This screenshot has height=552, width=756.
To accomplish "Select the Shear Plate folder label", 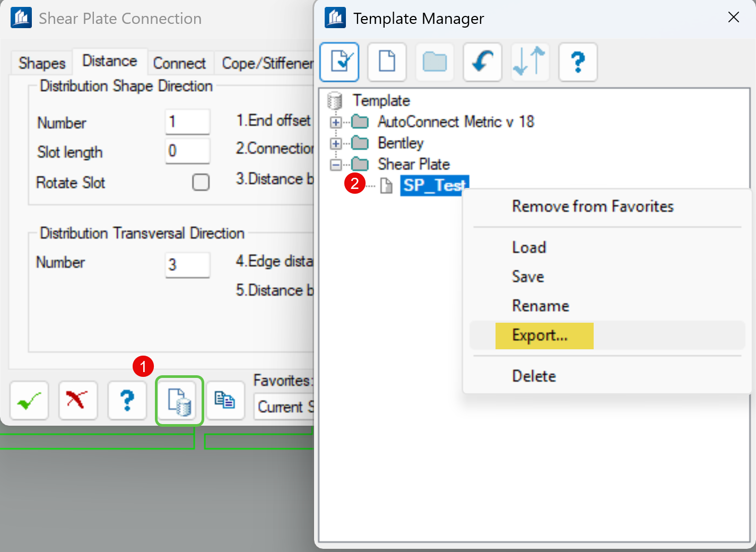I will coord(414,165).
